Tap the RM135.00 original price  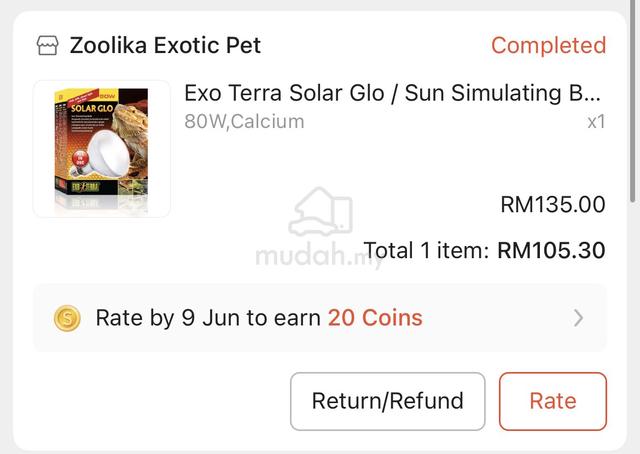(x=553, y=205)
